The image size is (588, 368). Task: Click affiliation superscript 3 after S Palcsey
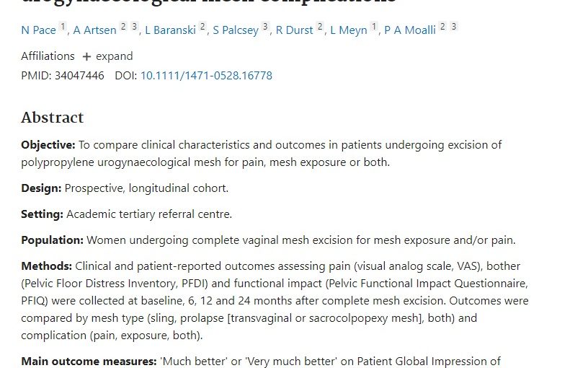point(265,27)
